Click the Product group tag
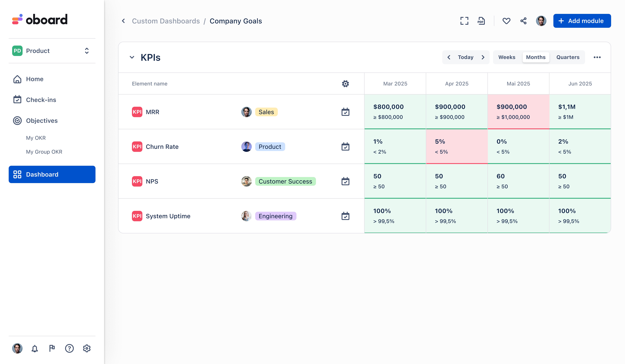 [x=270, y=147]
